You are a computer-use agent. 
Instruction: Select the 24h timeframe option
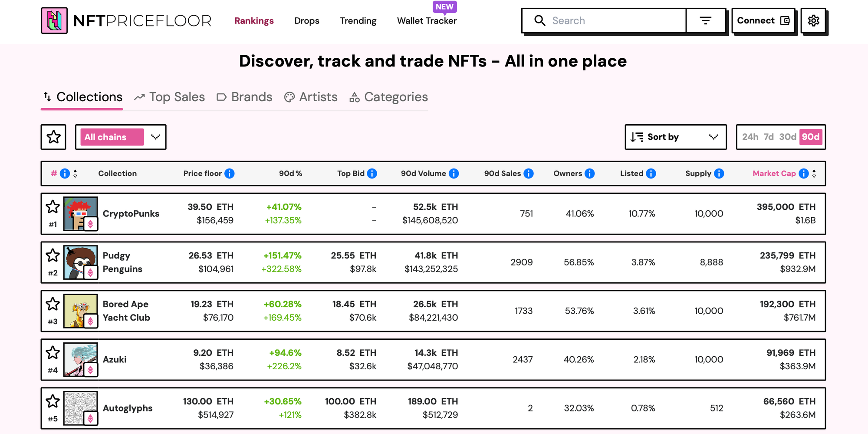[750, 137]
